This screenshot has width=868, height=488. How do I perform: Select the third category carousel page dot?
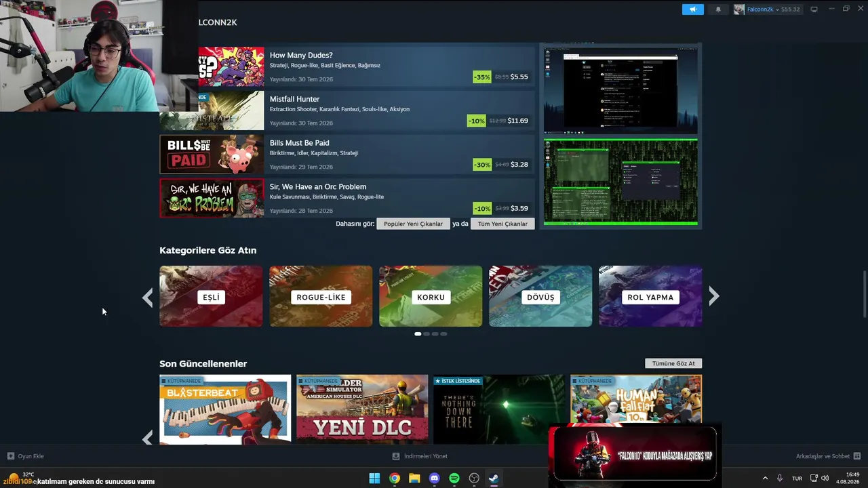click(435, 333)
